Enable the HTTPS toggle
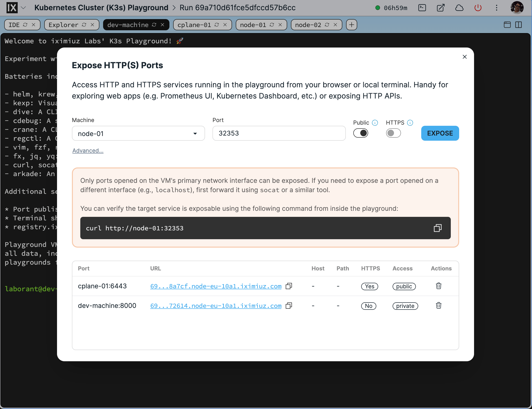This screenshot has height=409, width=532. click(x=393, y=133)
